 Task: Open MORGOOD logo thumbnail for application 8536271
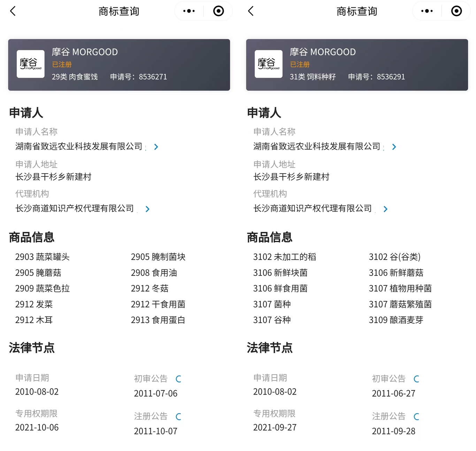tap(31, 64)
